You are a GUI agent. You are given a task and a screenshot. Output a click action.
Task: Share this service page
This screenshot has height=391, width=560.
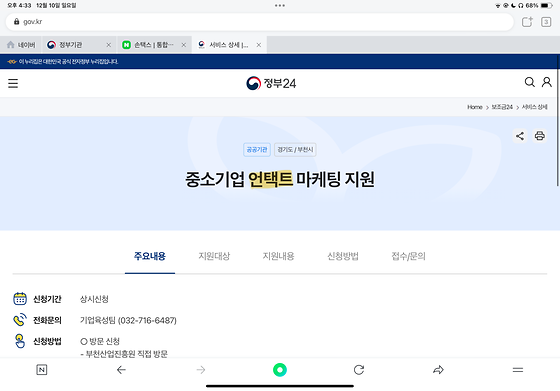[x=520, y=136]
